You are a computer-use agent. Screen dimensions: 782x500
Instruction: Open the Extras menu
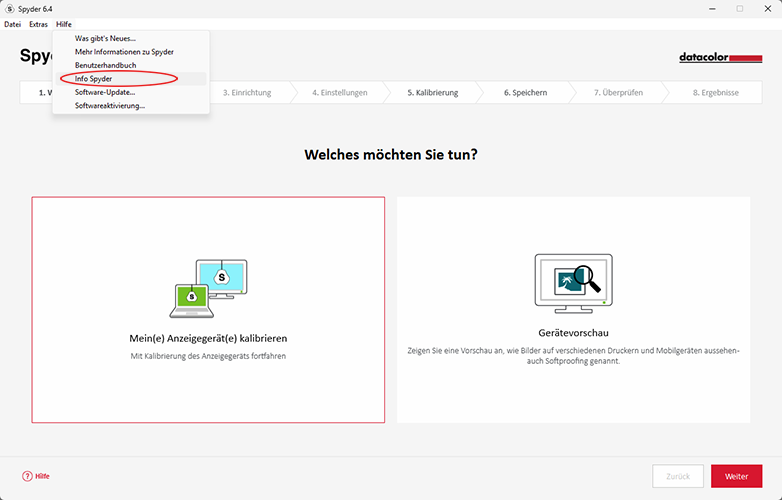38,24
